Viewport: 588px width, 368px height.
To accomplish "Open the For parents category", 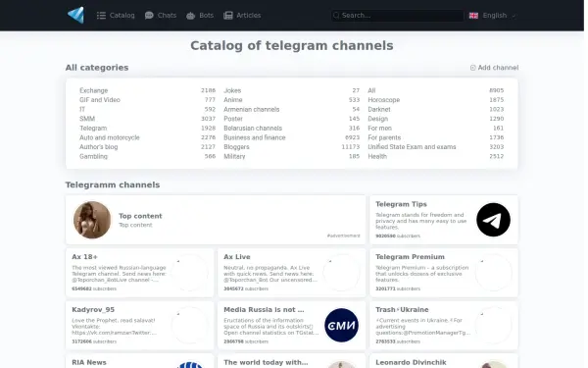I will pyautogui.click(x=384, y=137).
